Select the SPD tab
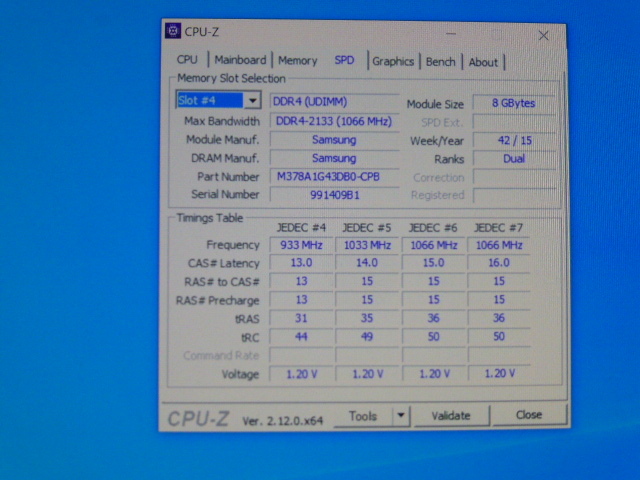Screen dimensions: 640x480 tap(344, 60)
